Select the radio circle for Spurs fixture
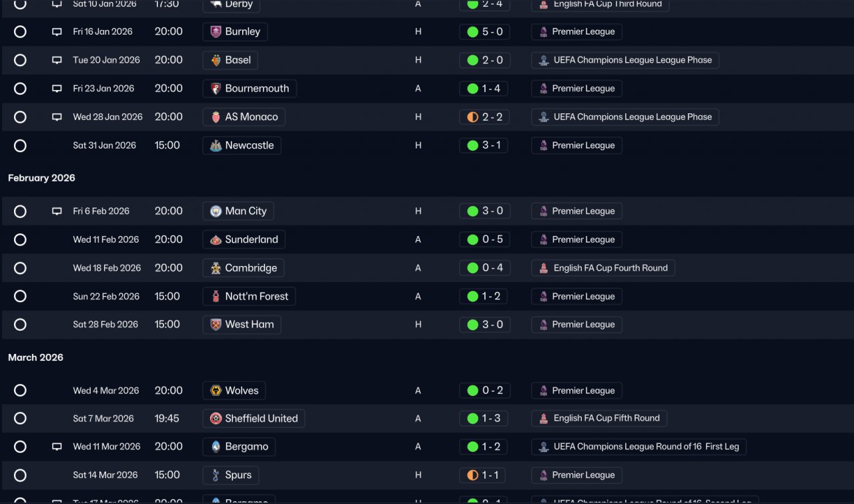Image resolution: width=854 pixels, height=504 pixels. click(x=20, y=475)
